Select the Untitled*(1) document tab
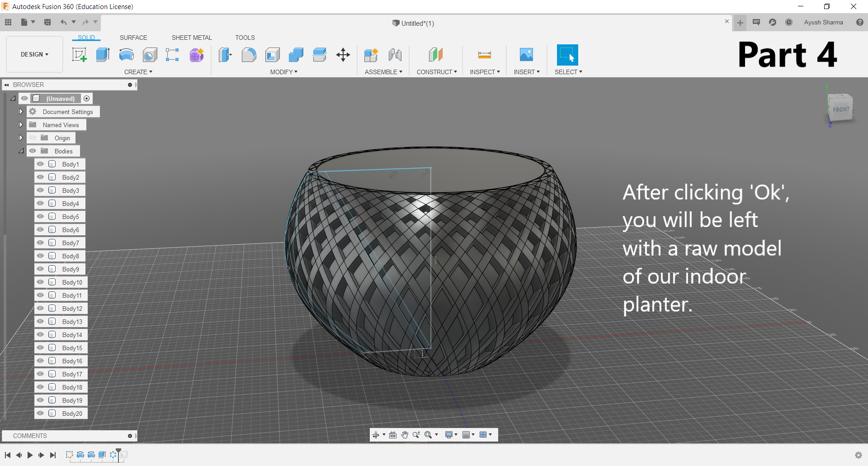The height and width of the screenshot is (466, 868). (x=413, y=23)
